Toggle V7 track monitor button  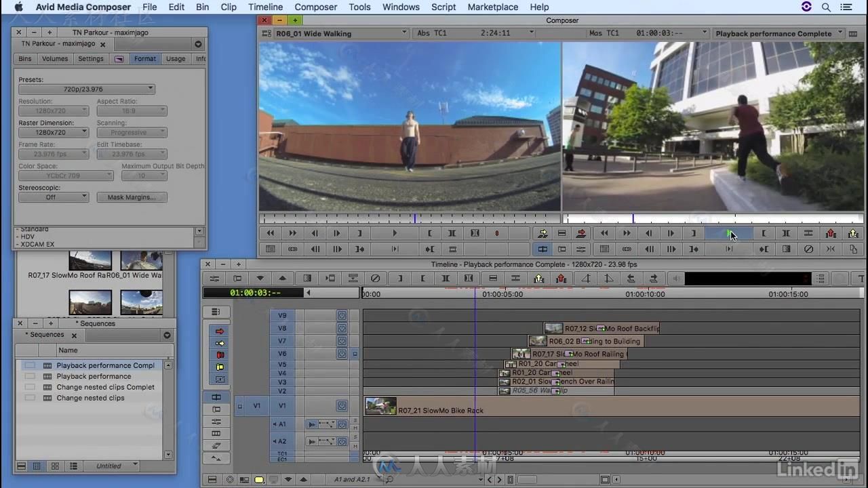[x=342, y=341]
